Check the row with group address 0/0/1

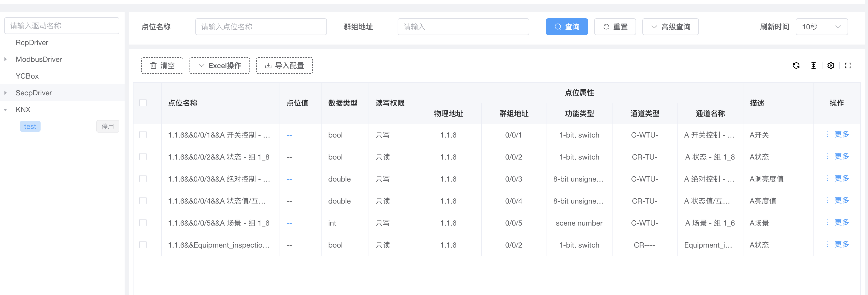coord(143,135)
